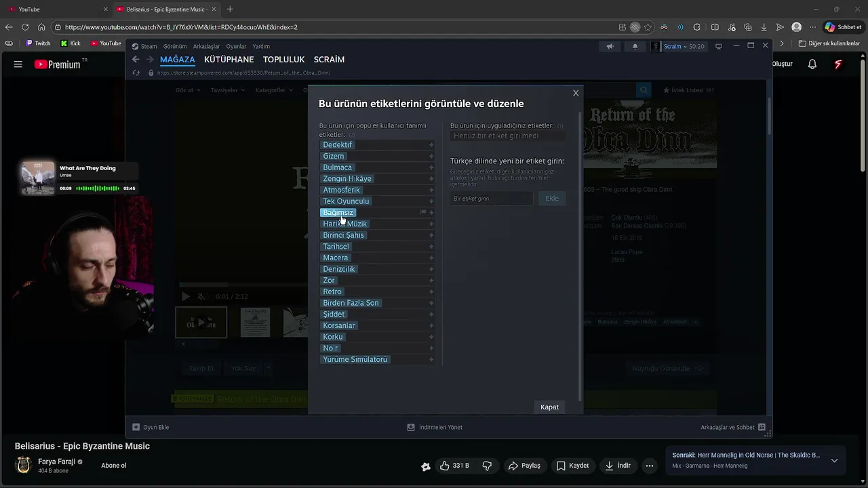The image size is (868, 488).
Task: Open YouTube notifications bell
Action: click(x=812, y=64)
